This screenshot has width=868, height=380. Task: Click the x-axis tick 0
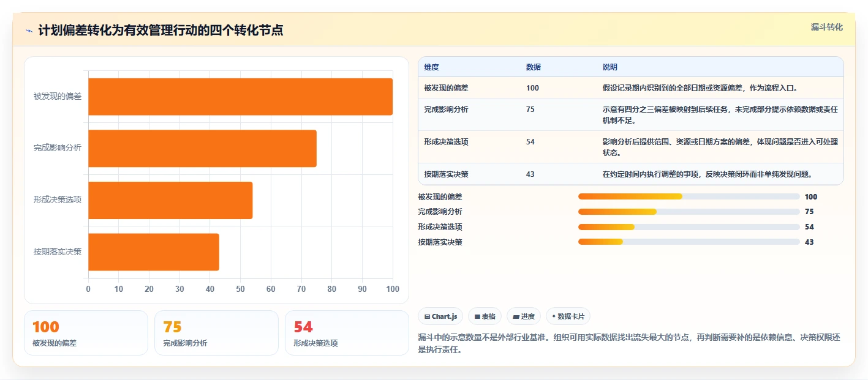[x=88, y=289]
